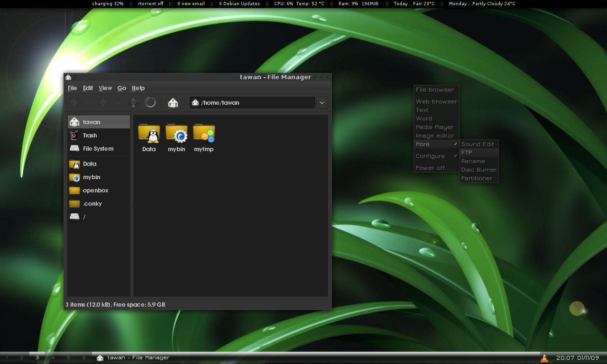Open the Edit menu
This screenshot has height=364, width=607.
pyautogui.click(x=88, y=88)
